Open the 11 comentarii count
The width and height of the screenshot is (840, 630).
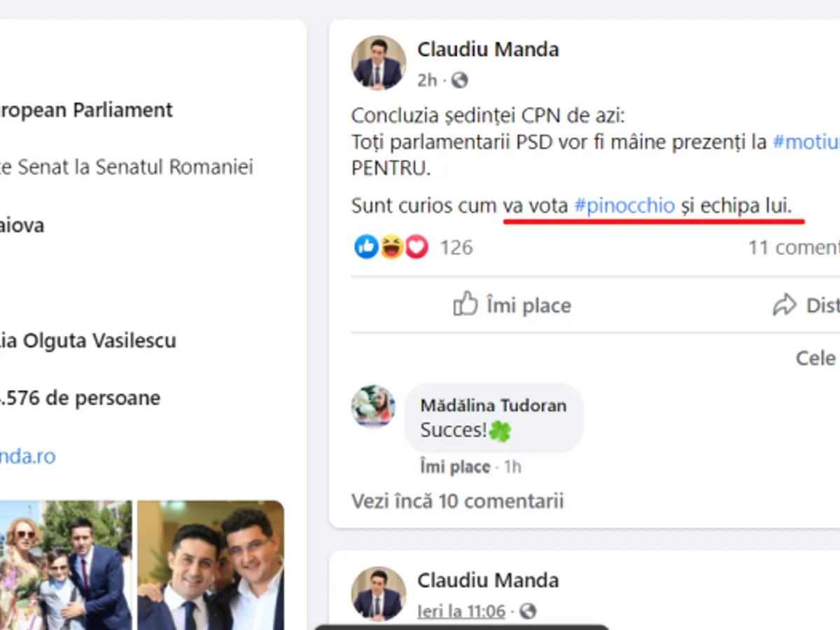pos(794,247)
